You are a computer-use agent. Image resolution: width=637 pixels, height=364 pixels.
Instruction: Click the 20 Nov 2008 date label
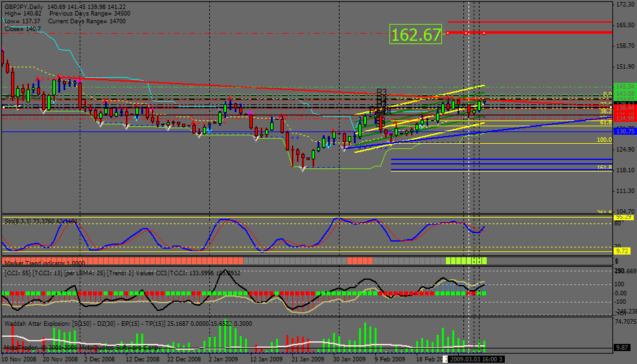pos(60,359)
